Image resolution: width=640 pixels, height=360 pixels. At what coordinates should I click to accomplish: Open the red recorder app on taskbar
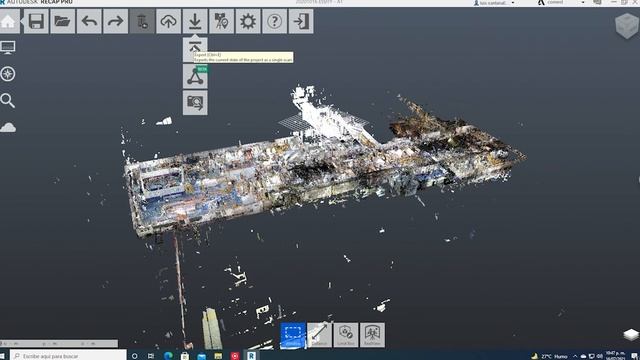pyautogui.click(x=235, y=356)
